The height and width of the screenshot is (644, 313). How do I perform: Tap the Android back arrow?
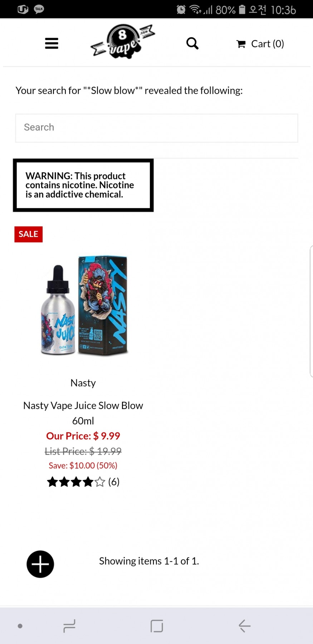[x=245, y=626]
